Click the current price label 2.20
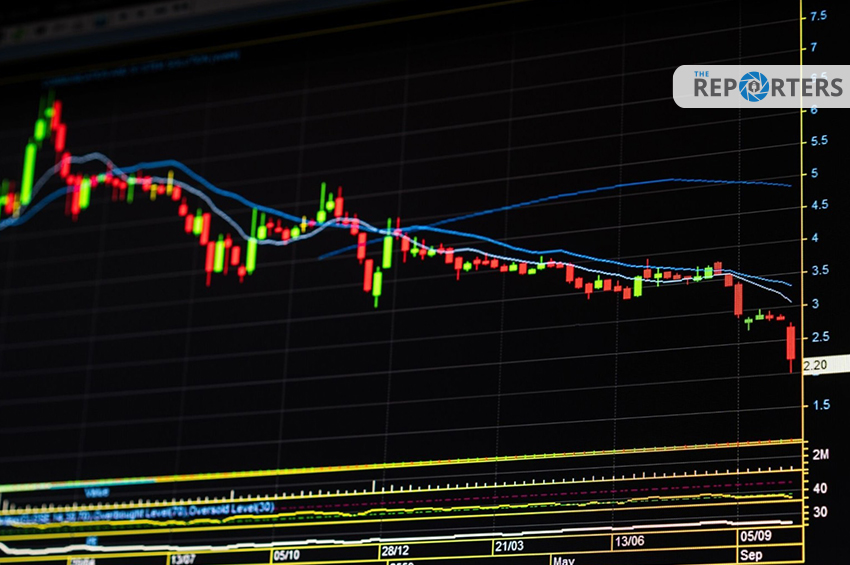850x565 pixels. (x=815, y=366)
